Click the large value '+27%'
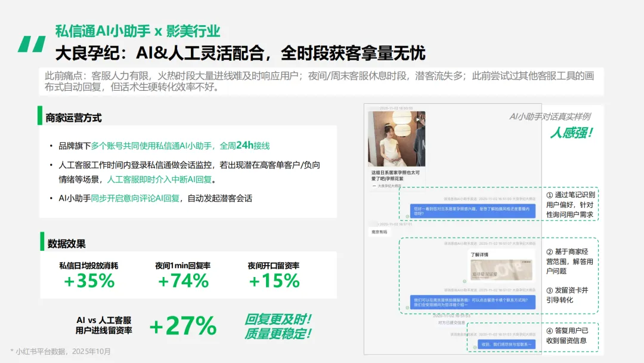Viewport: 644px width, 363px height. pyautogui.click(x=183, y=326)
